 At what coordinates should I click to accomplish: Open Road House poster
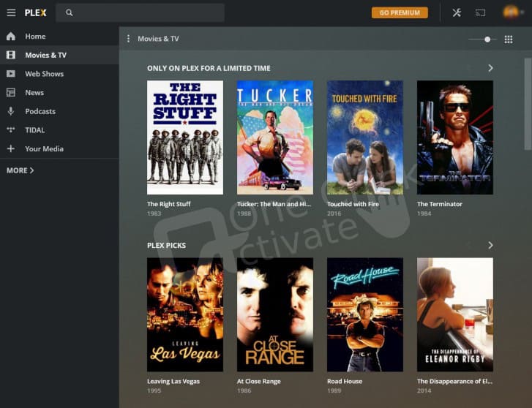[x=365, y=314]
